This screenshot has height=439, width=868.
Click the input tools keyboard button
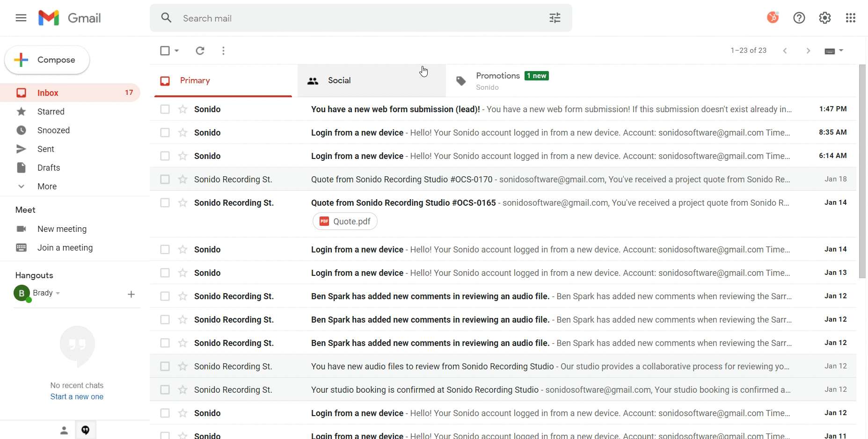(x=830, y=51)
